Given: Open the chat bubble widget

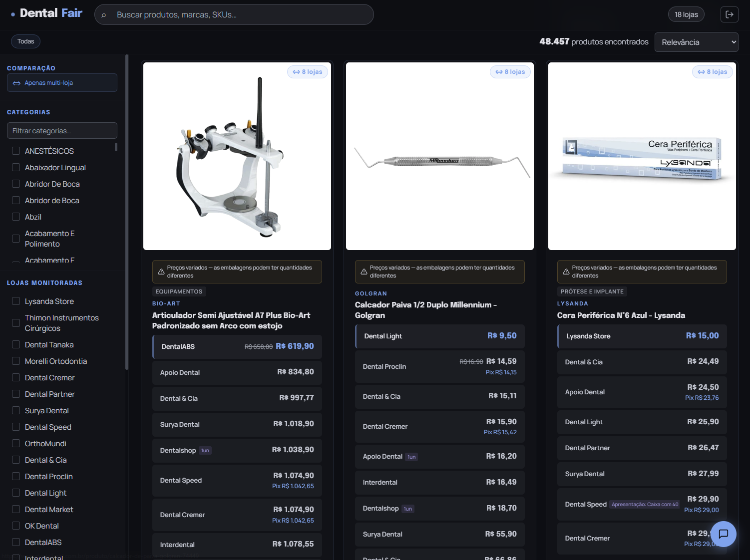Looking at the screenshot, I should coord(723,534).
